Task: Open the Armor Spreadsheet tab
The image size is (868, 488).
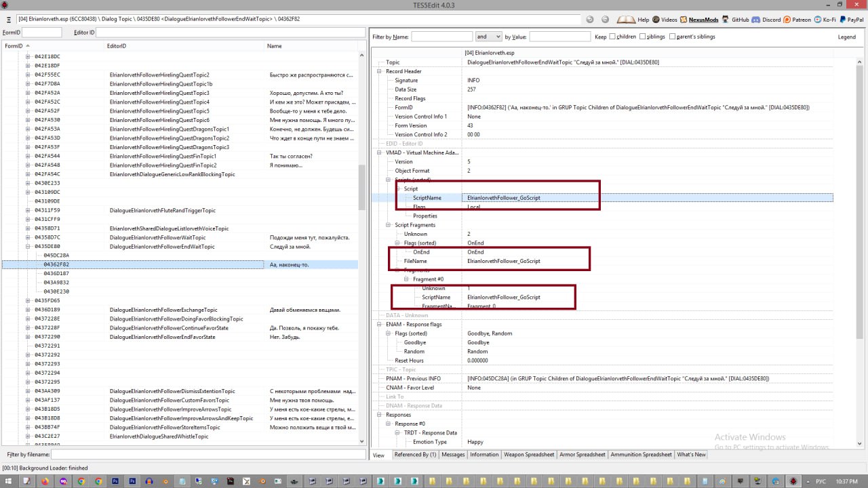Action: 582,455
